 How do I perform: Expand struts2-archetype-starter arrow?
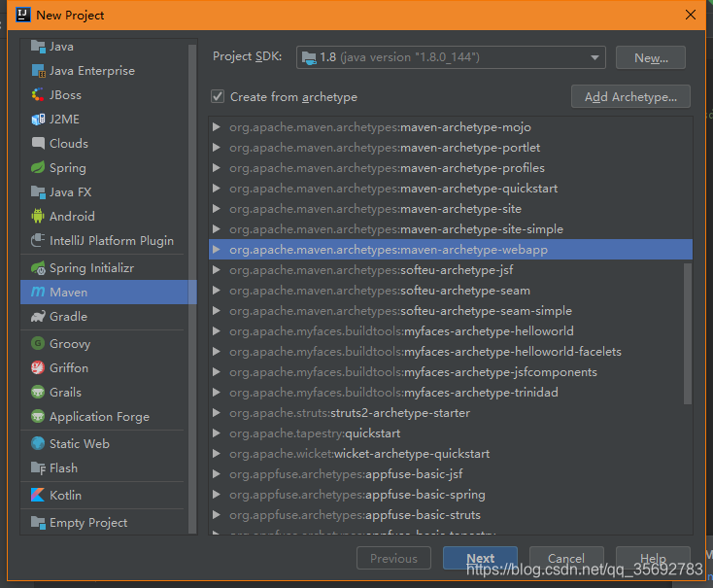tap(217, 413)
